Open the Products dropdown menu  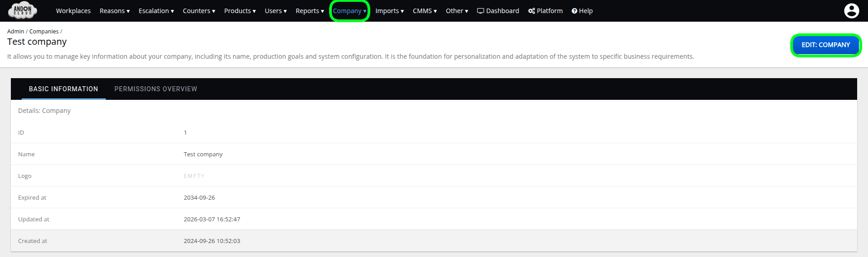pyautogui.click(x=240, y=11)
